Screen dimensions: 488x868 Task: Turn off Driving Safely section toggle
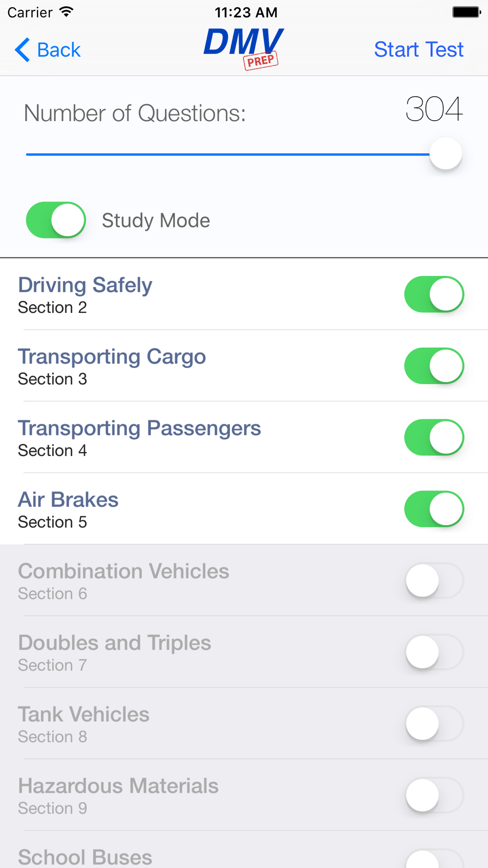tap(434, 294)
